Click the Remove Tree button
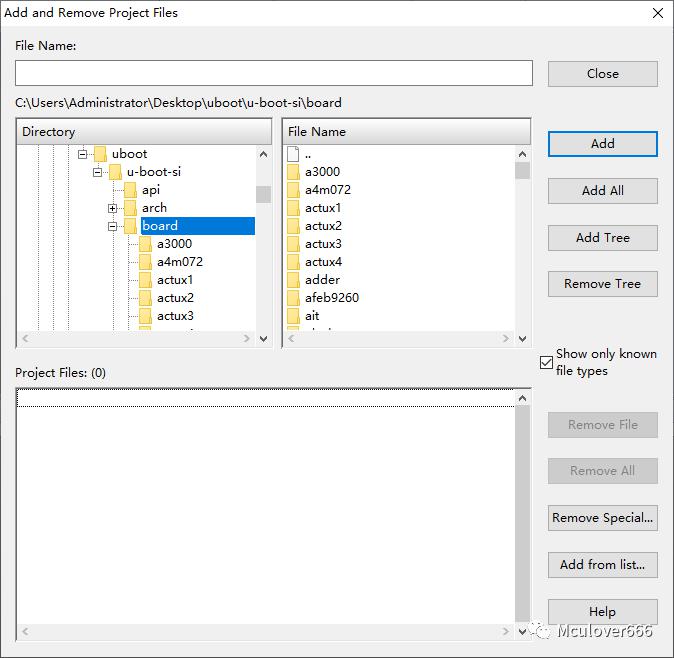Viewport: 674px width, 658px height. click(603, 284)
